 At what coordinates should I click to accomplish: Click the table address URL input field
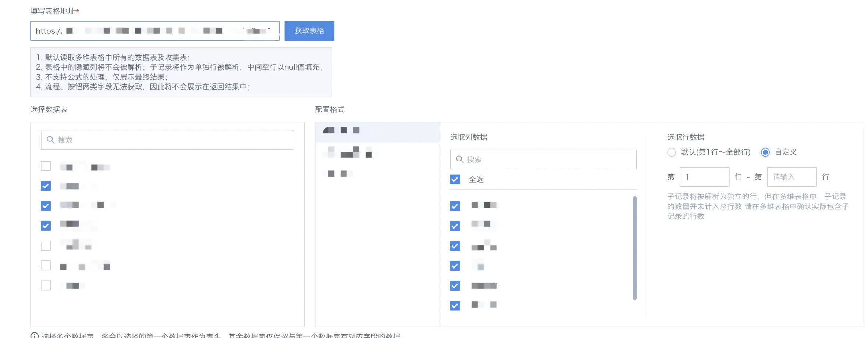pyautogui.click(x=154, y=31)
